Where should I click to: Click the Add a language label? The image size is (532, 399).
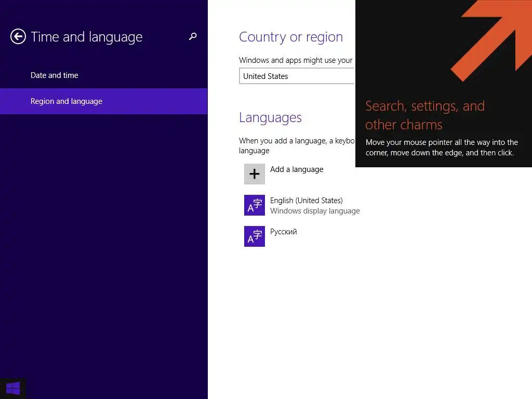(297, 169)
